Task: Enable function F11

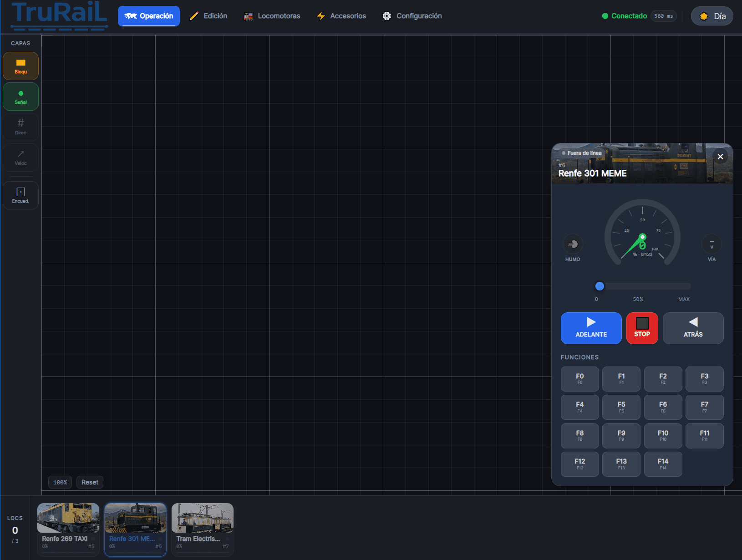Action: 704,436
